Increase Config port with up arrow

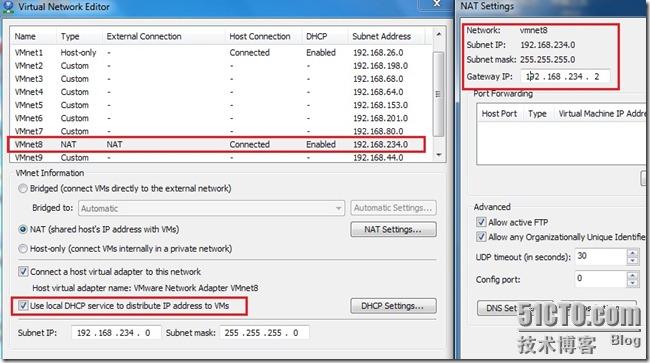click(x=632, y=275)
